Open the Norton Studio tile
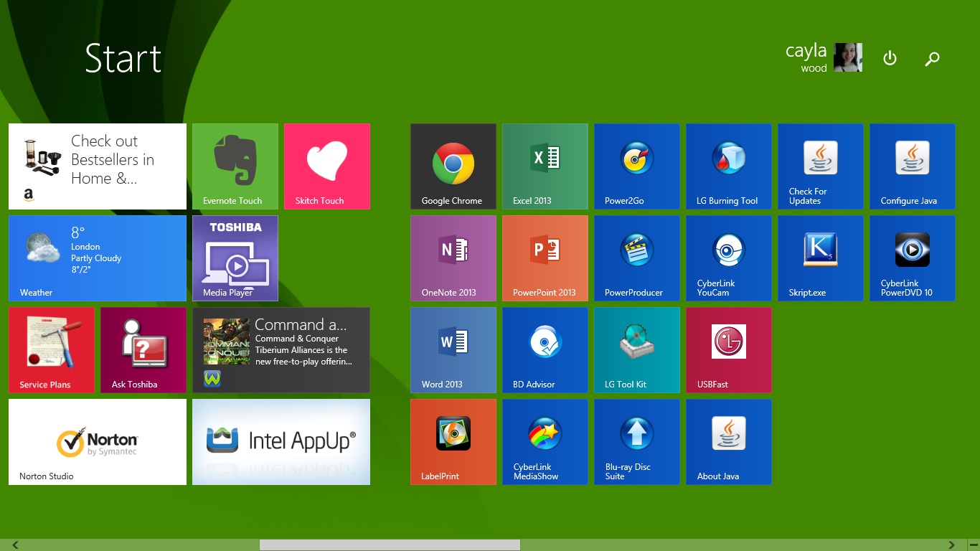Screen dimensions: 980x551 (98, 442)
